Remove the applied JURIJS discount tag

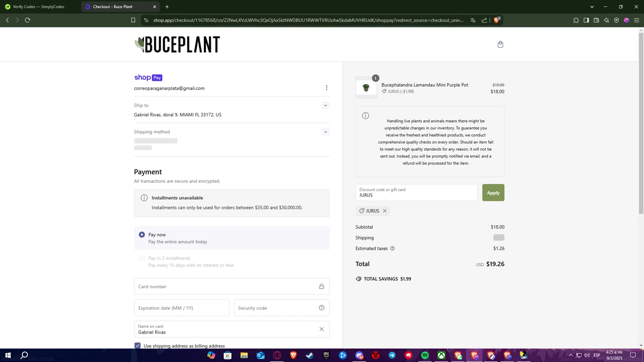click(385, 211)
